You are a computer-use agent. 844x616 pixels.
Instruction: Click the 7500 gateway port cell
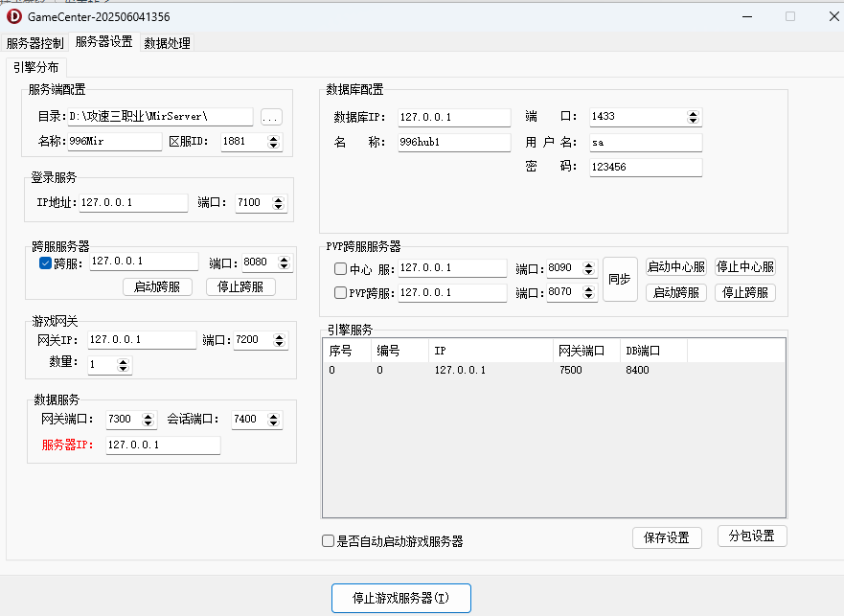571,371
